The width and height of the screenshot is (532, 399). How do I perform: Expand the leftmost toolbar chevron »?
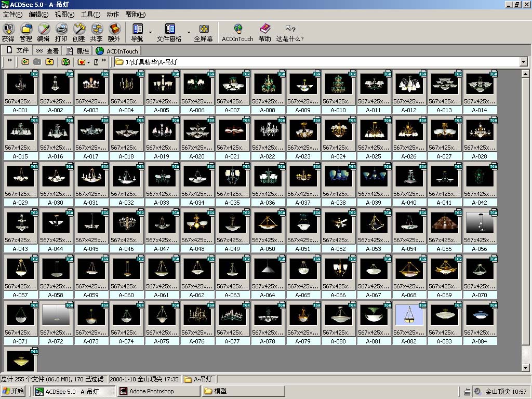coord(9,60)
